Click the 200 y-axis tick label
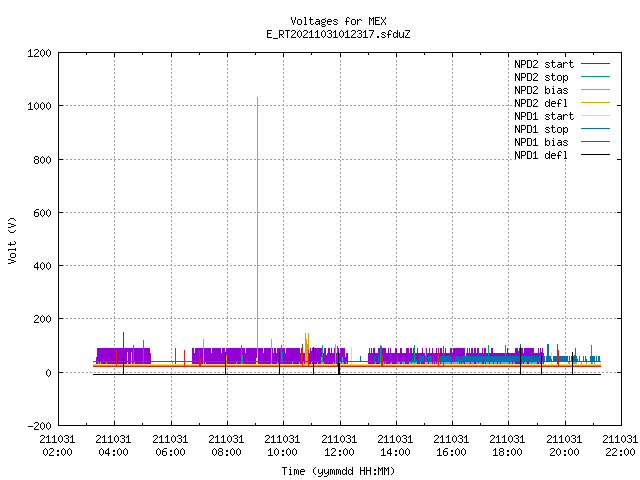This screenshot has height=480, width=640. [x=42, y=319]
